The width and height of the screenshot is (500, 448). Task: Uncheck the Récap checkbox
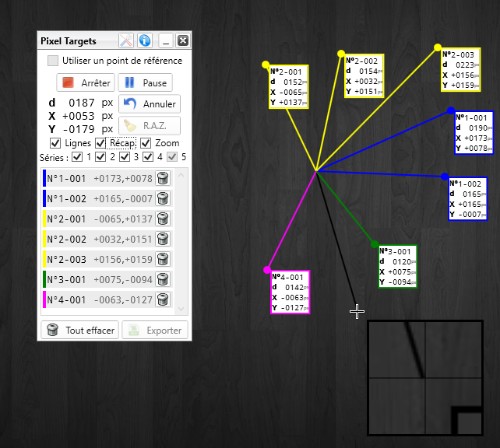(x=100, y=143)
